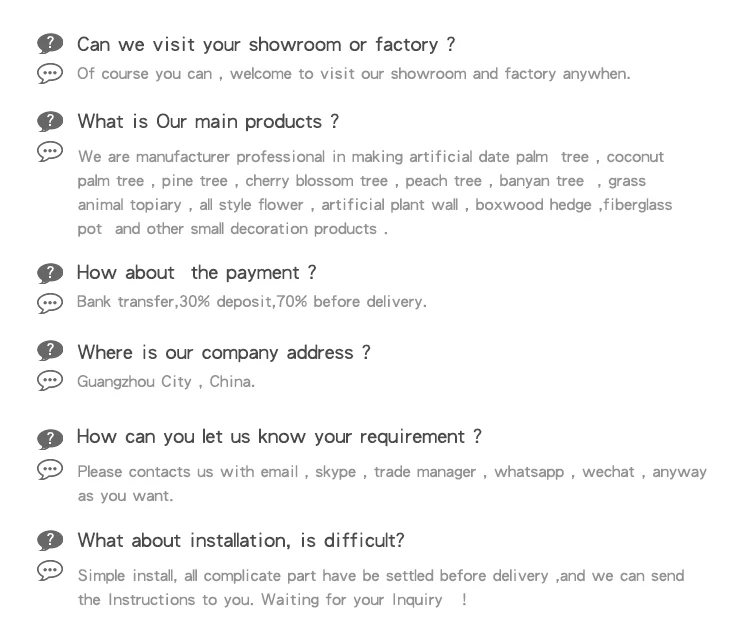
Task: Click the speech bubble beside 'Bank transfer' answer
Action: 50,302
